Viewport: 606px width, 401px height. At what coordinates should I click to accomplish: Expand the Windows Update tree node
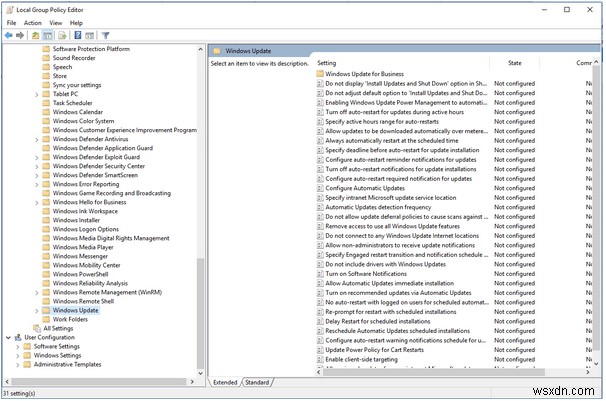pyautogui.click(x=37, y=310)
